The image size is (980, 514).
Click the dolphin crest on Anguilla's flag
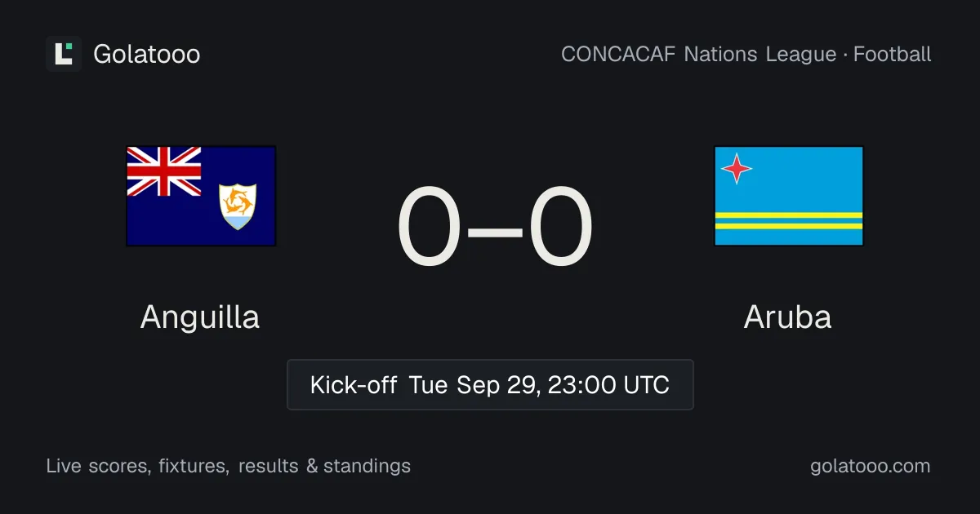238,206
